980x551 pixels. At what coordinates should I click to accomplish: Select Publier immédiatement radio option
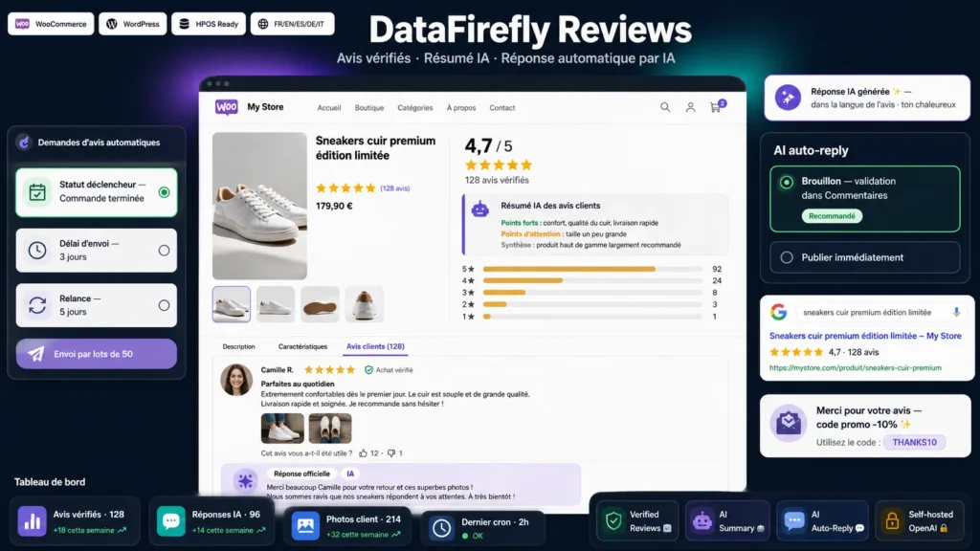tap(787, 257)
